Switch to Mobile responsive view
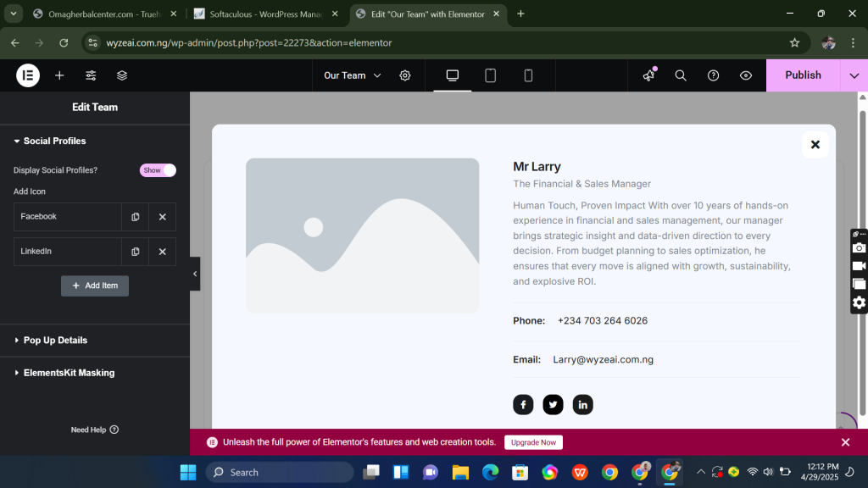 tap(528, 75)
